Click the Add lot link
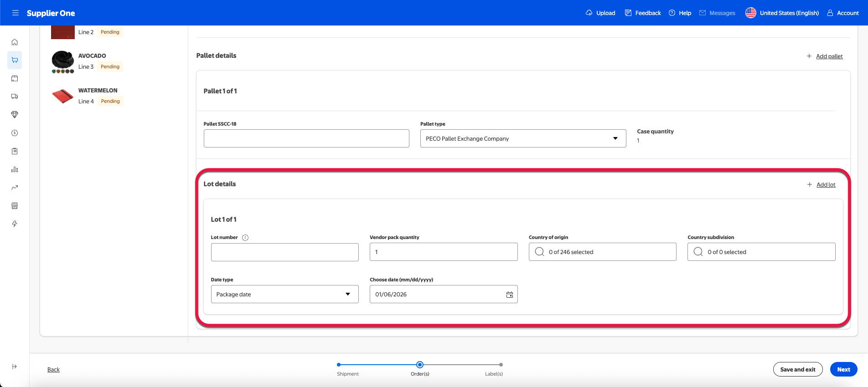Screen dimensions: 868x387 pyautogui.click(x=825, y=185)
